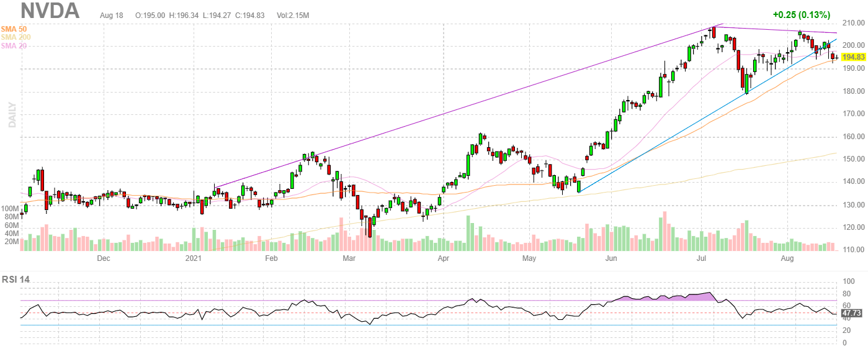Click the 80M volume scale label
Viewport: 868px width, 351px height.
tap(11, 217)
